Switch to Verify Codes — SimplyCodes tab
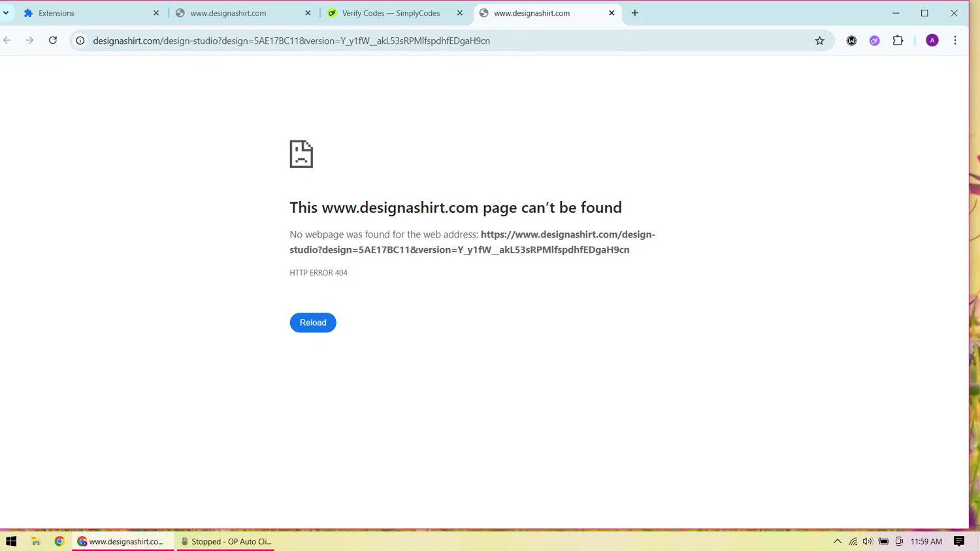Screen dimensions: 980x551 (x=395, y=13)
